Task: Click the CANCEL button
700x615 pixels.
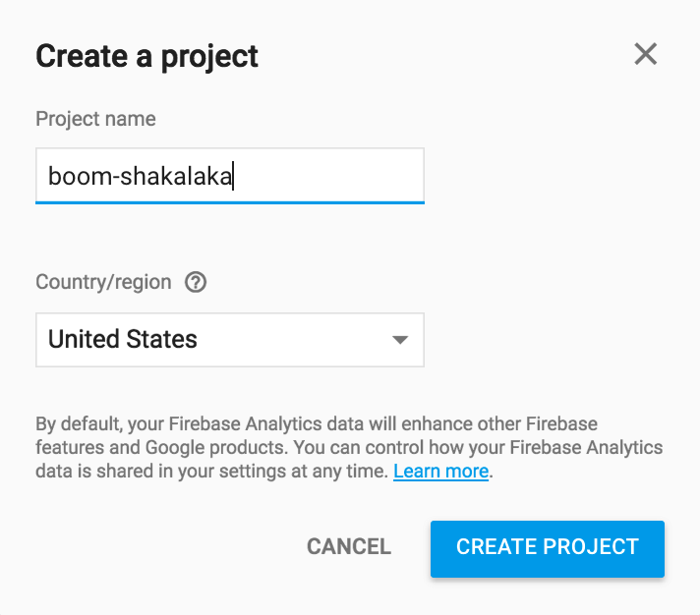Action: (349, 547)
